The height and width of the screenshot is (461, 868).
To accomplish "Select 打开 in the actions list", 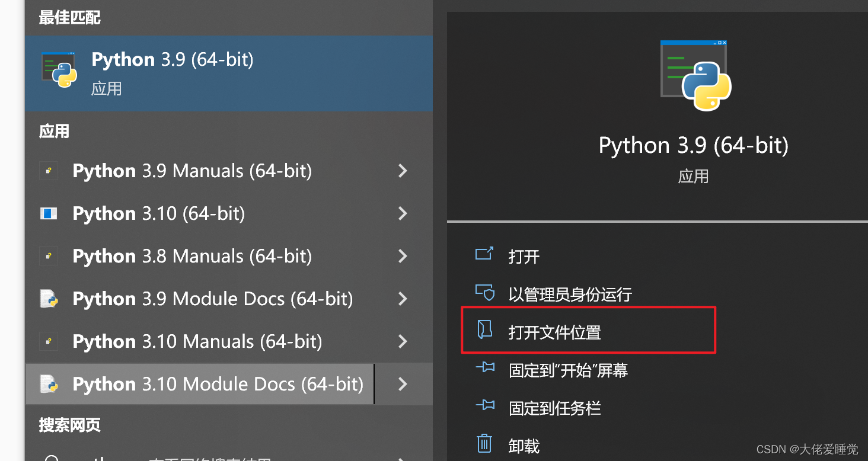I will point(524,257).
